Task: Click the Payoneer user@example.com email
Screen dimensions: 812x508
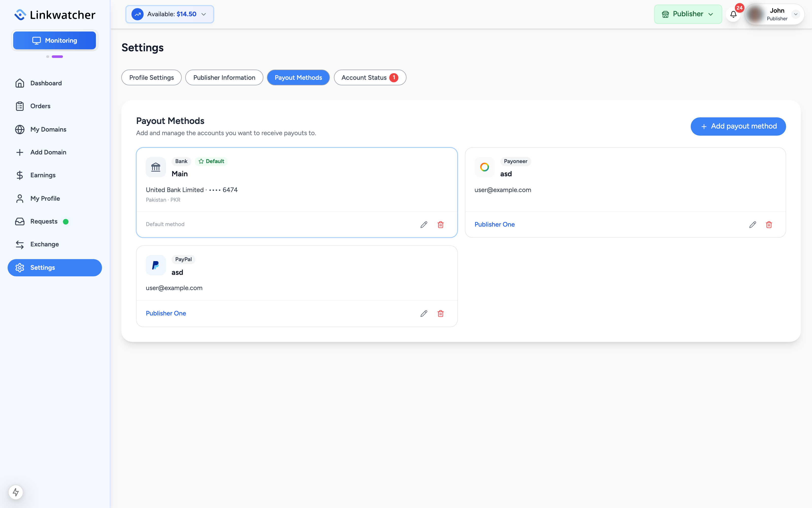Action: tap(503, 190)
